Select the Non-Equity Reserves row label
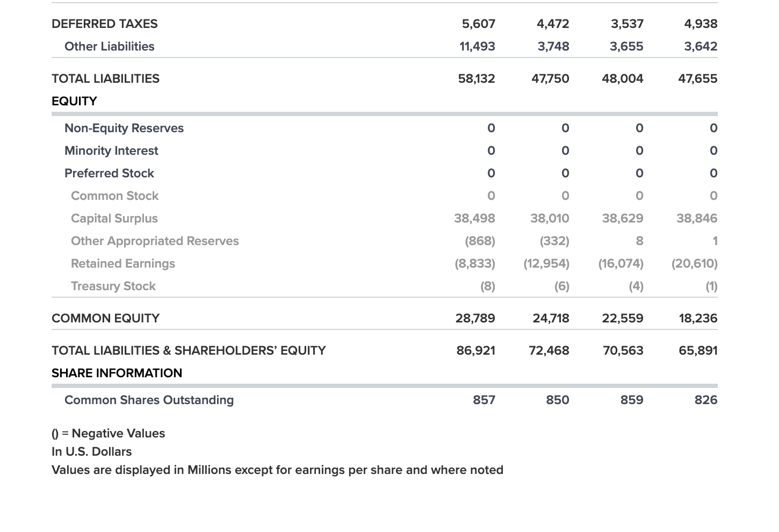The width and height of the screenshot is (779, 532). (124, 128)
